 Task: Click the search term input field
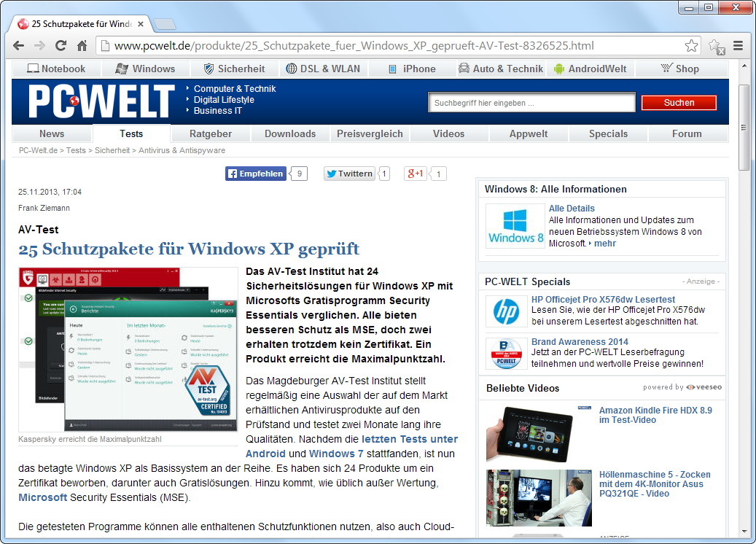click(x=531, y=103)
